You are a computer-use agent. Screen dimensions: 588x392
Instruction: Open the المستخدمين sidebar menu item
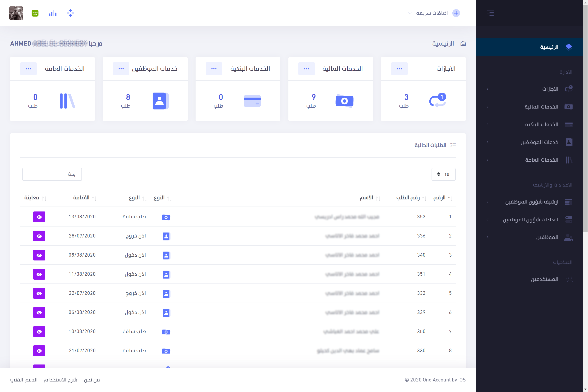pyautogui.click(x=545, y=279)
